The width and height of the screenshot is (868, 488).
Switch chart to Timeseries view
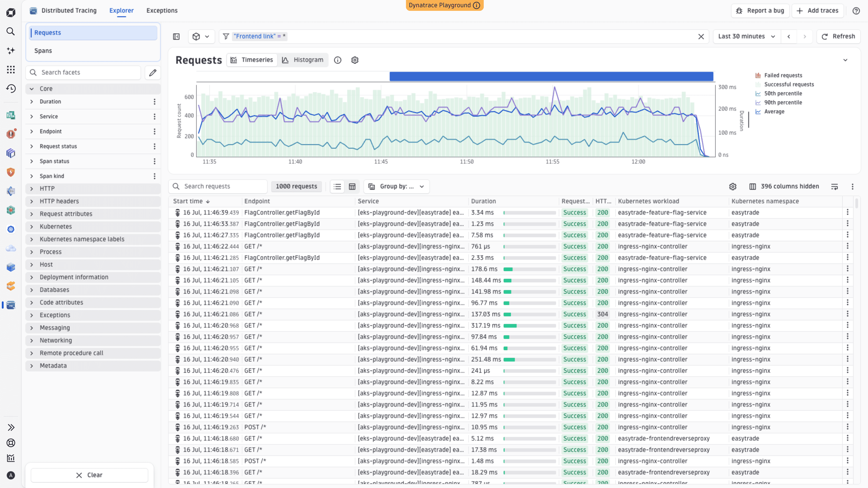pos(252,60)
